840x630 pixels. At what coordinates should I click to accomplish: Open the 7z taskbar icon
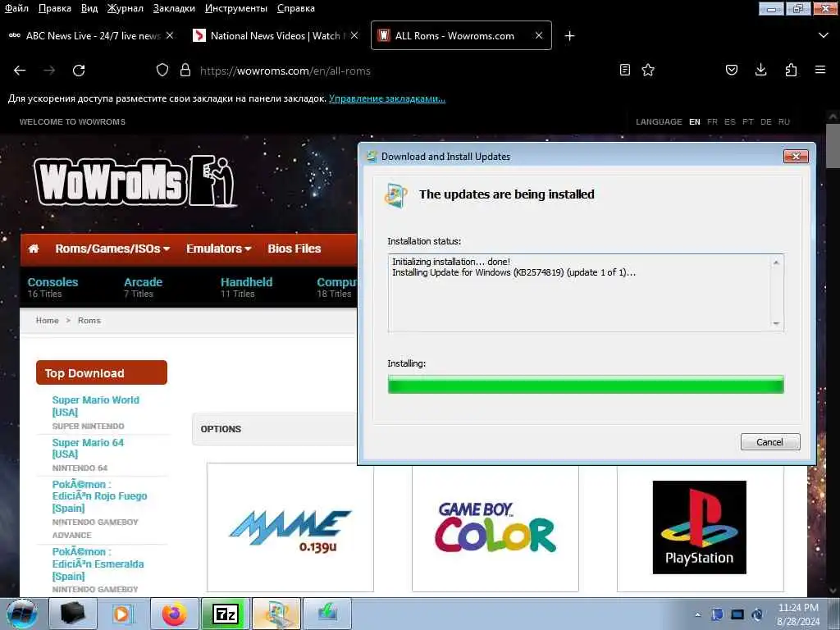tap(226, 614)
